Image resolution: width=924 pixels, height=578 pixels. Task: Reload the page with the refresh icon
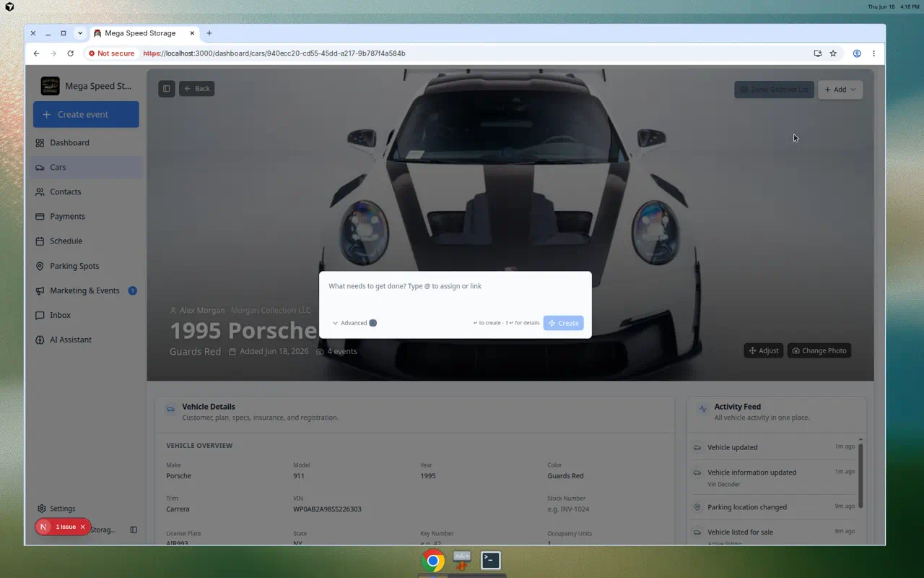(x=70, y=53)
